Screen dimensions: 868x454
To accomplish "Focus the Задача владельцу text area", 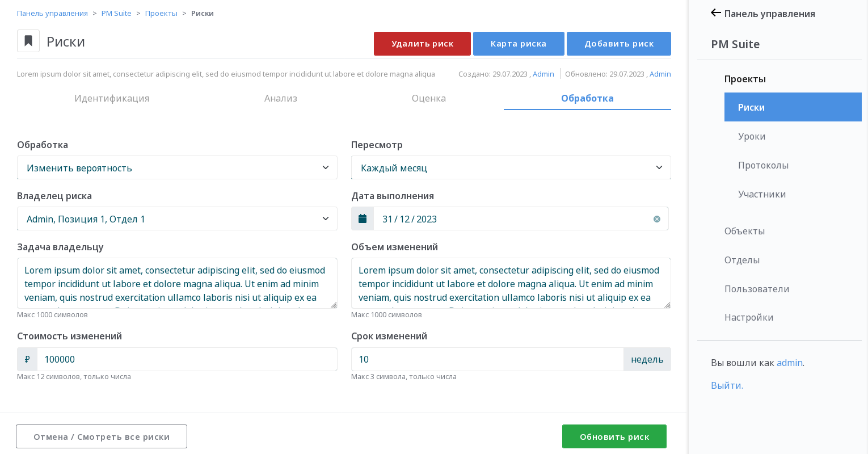I will click(177, 283).
